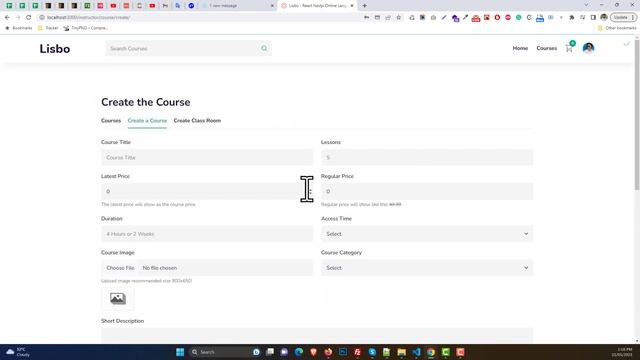Click the Course Title input field

207,158
